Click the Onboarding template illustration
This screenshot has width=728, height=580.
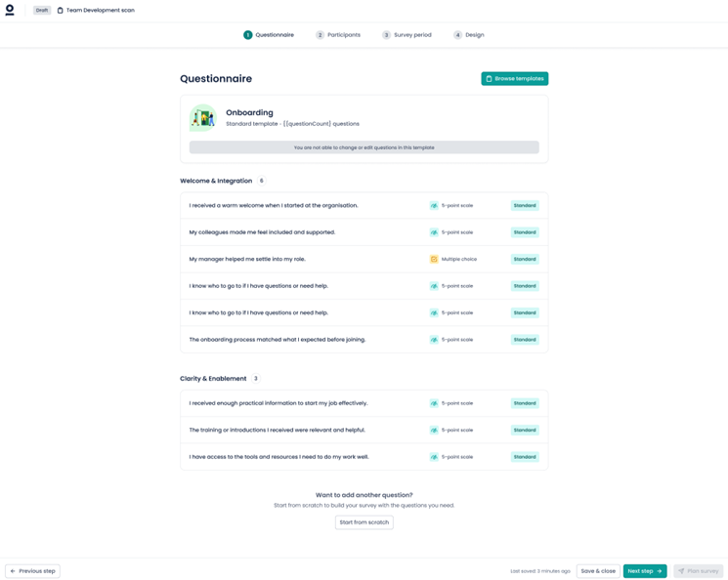click(203, 118)
